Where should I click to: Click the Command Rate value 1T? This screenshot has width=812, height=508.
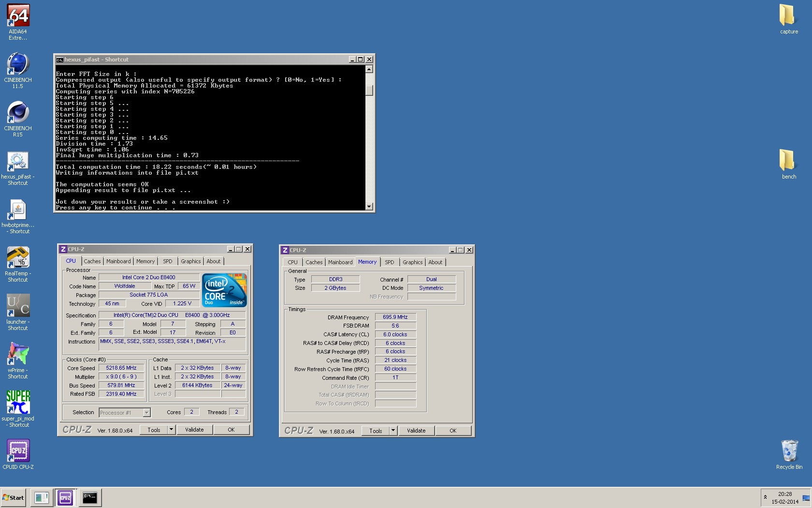[x=395, y=378]
